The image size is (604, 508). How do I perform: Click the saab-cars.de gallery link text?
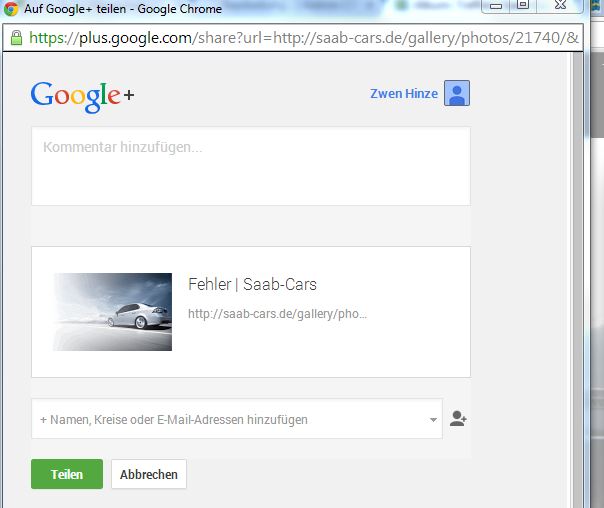(x=277, y=314)
